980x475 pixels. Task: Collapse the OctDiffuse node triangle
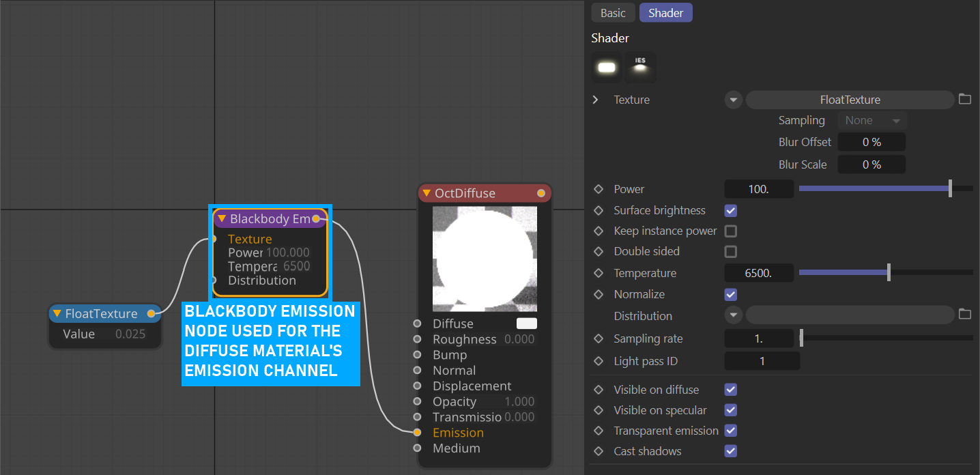(x=427, y=193)
